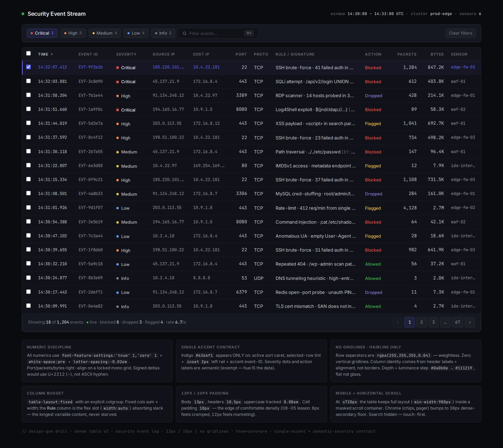Screen dimensions: 503x448
Task: Click the EVENT ID column header
Action: point(88,54)
